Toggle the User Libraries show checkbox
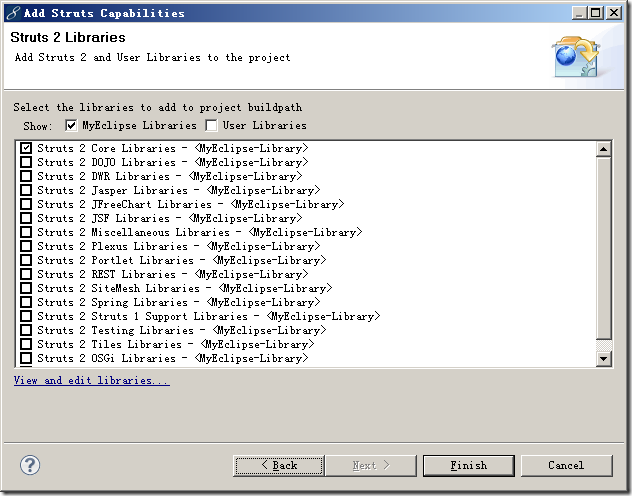 point(211,125)
